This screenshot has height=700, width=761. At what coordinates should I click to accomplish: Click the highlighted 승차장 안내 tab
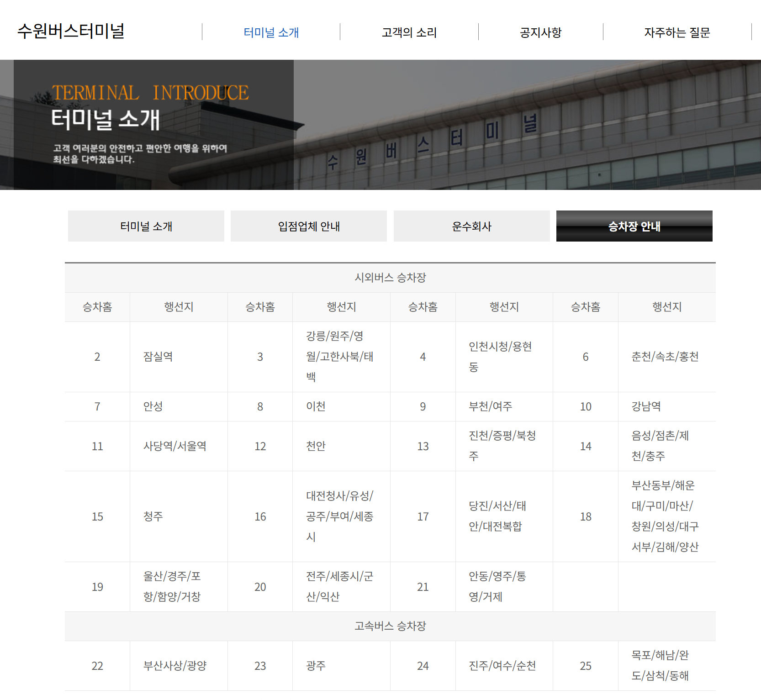click(x=634, y=226)
